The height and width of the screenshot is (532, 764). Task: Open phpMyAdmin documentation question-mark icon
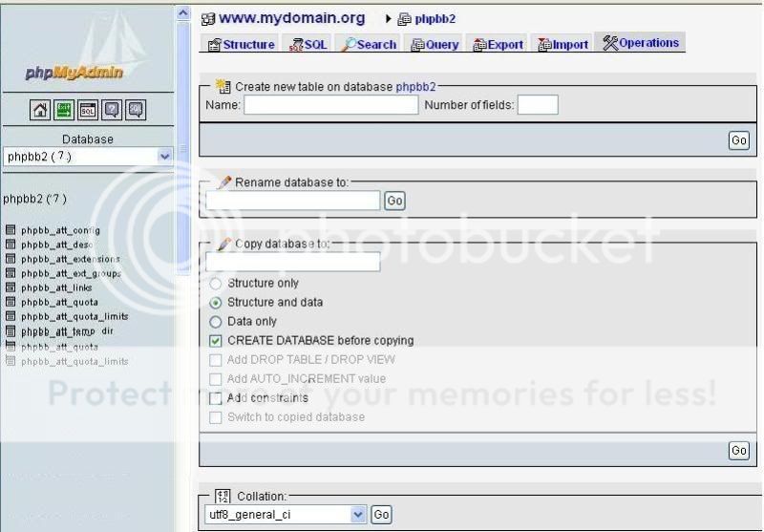pyautogui.click(x=112, y=110)
